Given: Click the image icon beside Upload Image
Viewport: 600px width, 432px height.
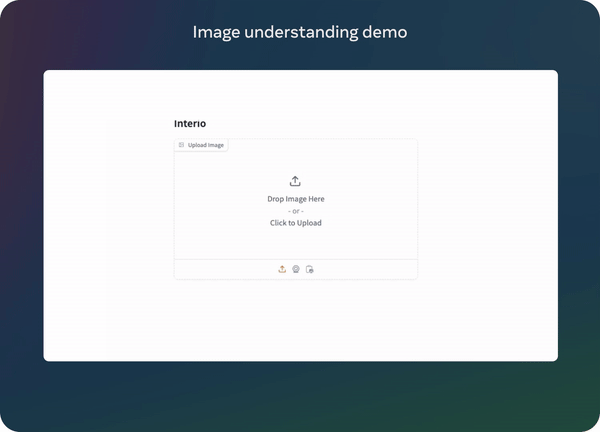Looking at the screenshot, I should tap(181, 145).
